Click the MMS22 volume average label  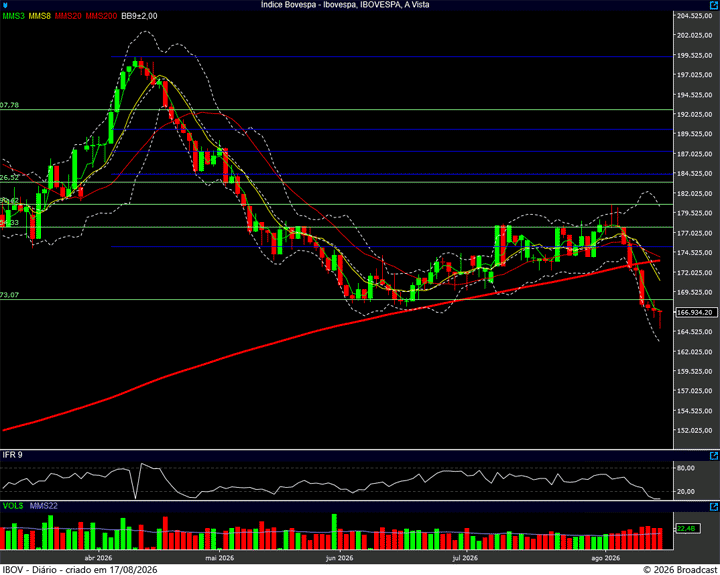44,506
